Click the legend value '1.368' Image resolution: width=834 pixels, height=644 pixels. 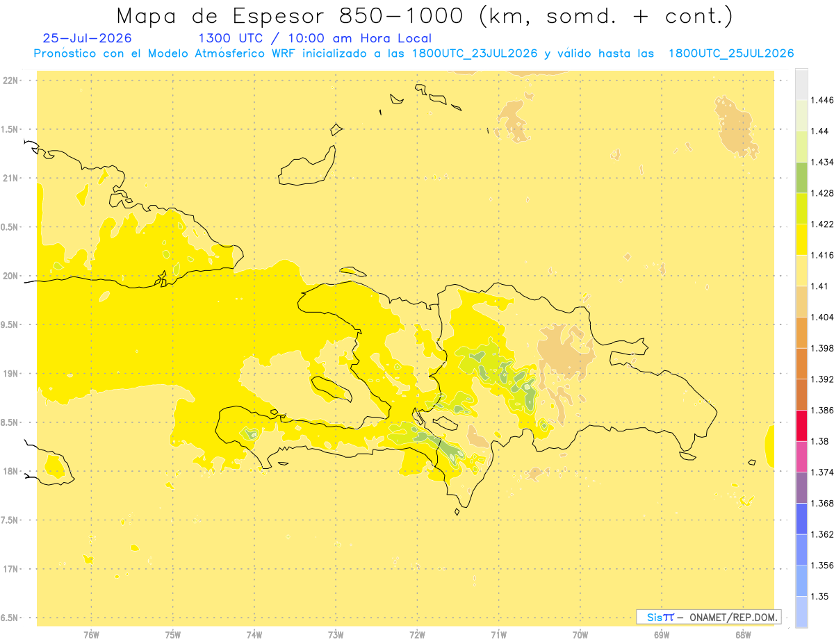(822, 503)
